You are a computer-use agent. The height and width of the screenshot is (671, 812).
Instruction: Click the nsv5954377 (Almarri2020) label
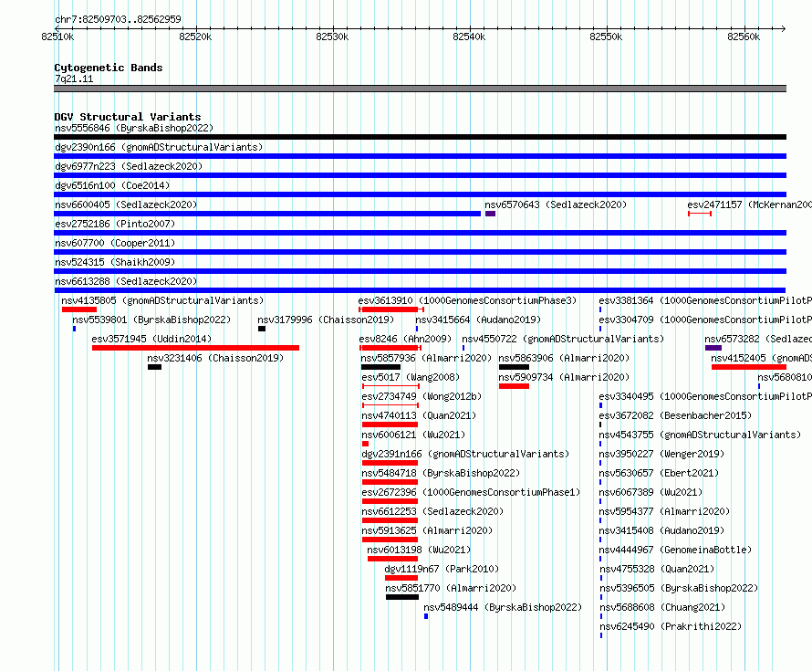tap(664, 511)
